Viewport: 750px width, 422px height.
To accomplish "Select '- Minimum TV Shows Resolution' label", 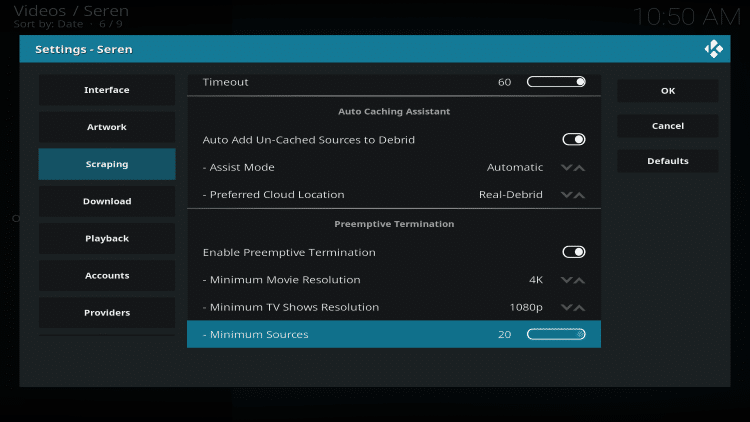I will pos(290,307).
